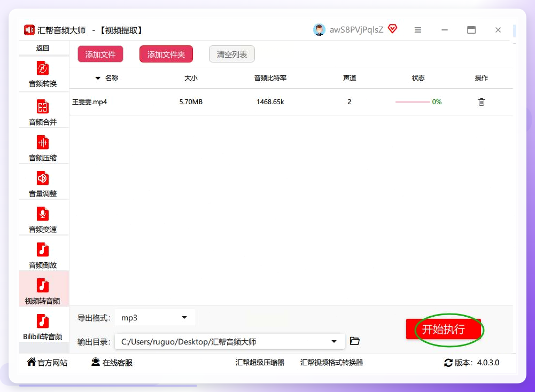Screen dimensions: 535x392
Task: Expand the 输出目录 path dropdown
Action: (x=334, y=342)
